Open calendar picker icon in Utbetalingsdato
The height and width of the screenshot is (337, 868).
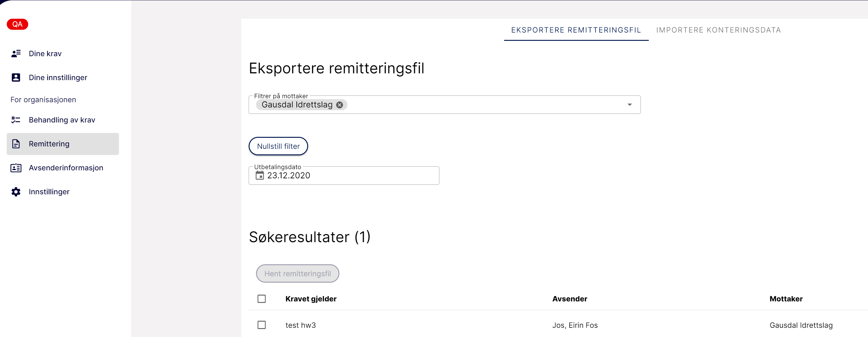259,175
